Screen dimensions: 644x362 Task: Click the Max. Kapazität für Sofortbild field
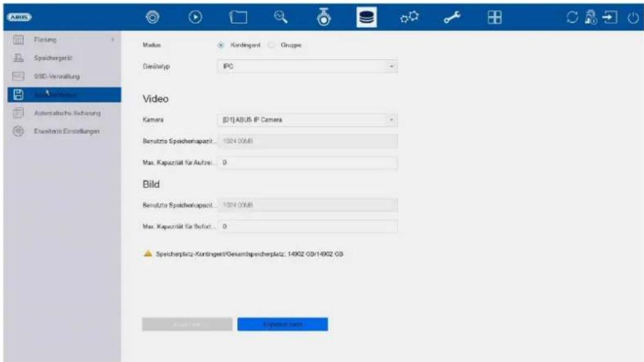(307, 226)
